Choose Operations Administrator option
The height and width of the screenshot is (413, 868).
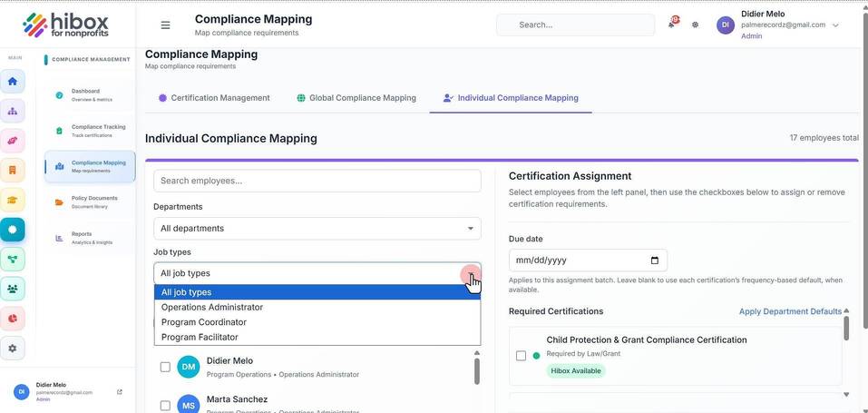click(317, 307)
